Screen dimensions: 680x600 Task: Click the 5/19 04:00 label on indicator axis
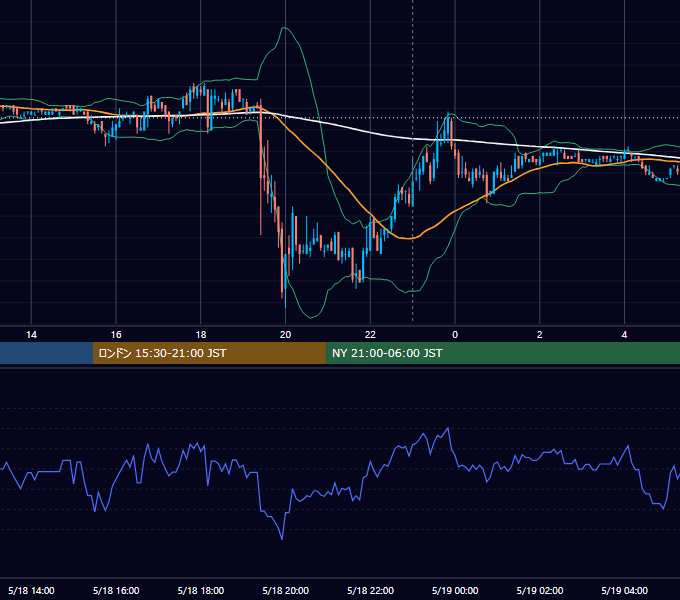point(624,590)
